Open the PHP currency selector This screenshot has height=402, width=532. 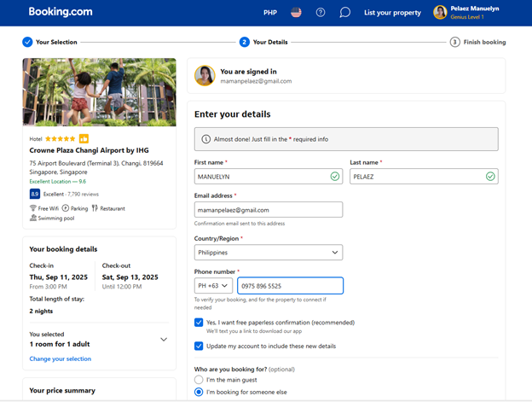click(270, 13)
